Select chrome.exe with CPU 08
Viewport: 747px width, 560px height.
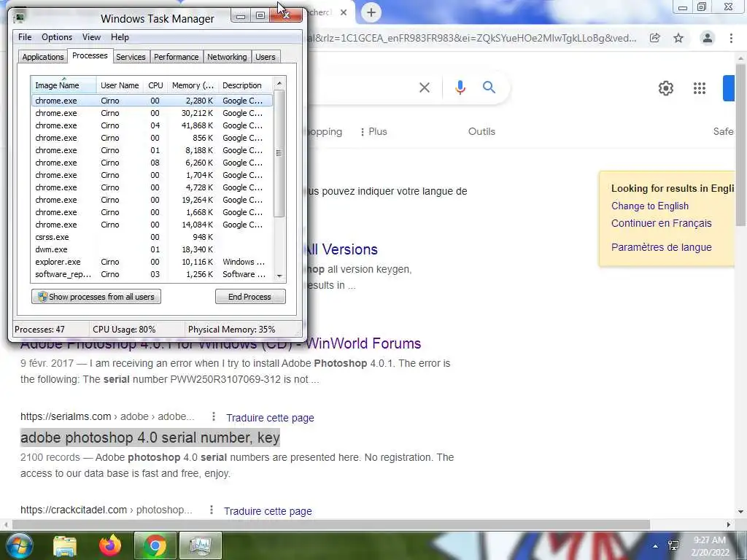[x=152, y=163]
